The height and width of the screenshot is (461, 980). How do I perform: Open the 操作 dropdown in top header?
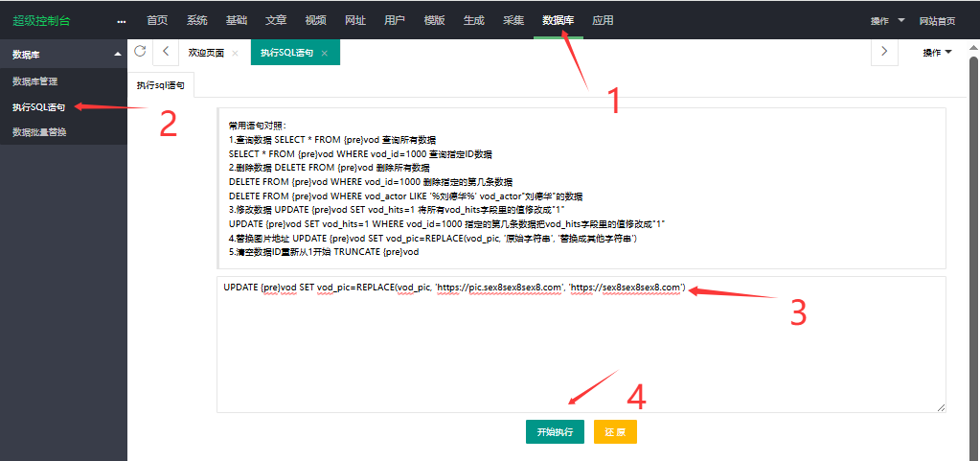(x=887, y=21)
